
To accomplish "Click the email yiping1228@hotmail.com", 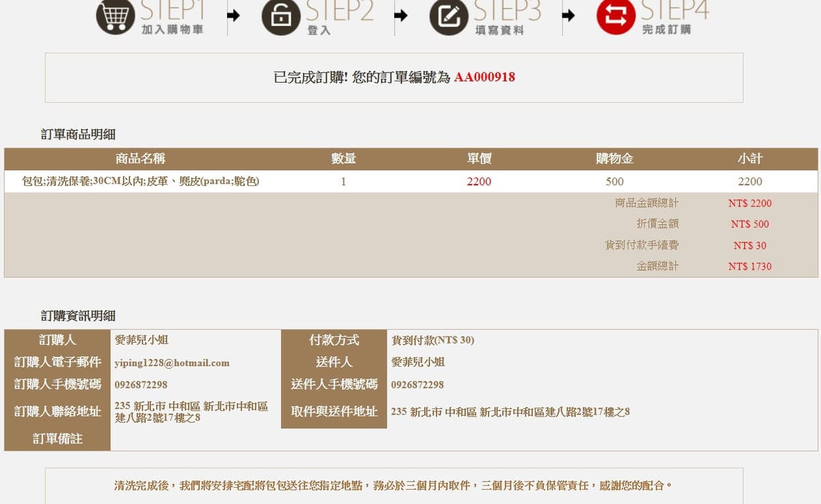I will click(x=172, y=363).
